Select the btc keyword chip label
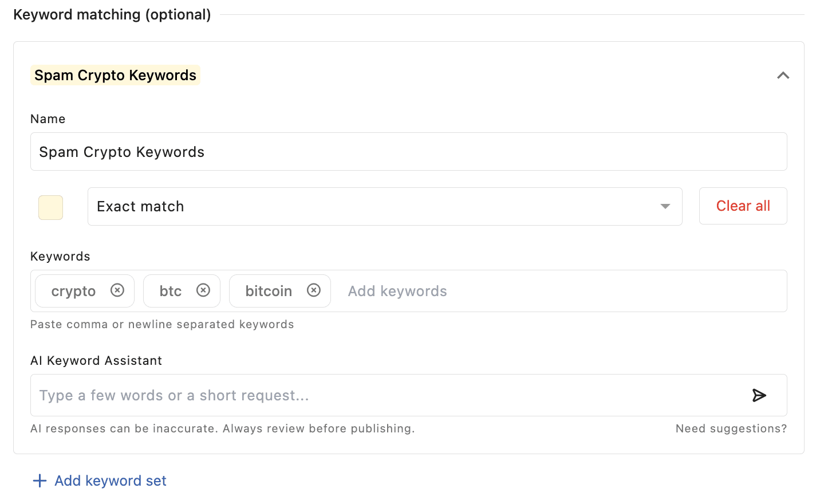Image resolution: width=820 pixels, height=504 pixels. click(170, 291)
